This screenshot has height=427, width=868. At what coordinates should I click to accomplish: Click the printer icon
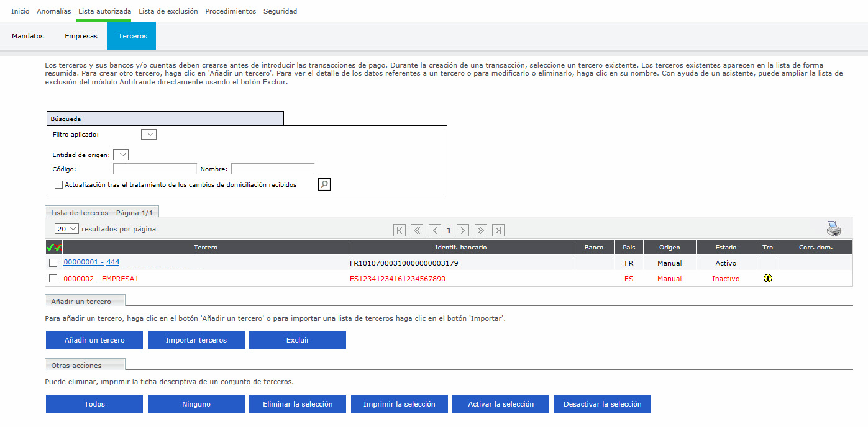(x=833, y=229)
